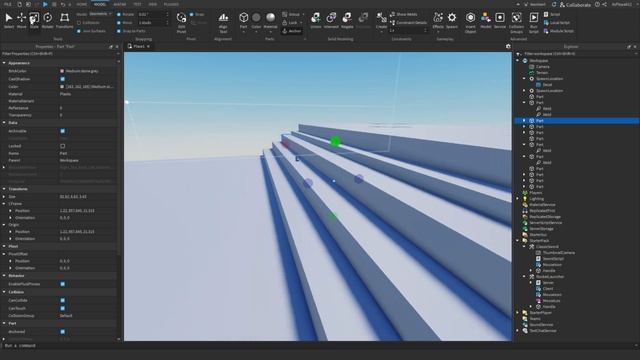Expand the highlighted Part row in Explorer
The image size is (640, 360).
(524, 121)
